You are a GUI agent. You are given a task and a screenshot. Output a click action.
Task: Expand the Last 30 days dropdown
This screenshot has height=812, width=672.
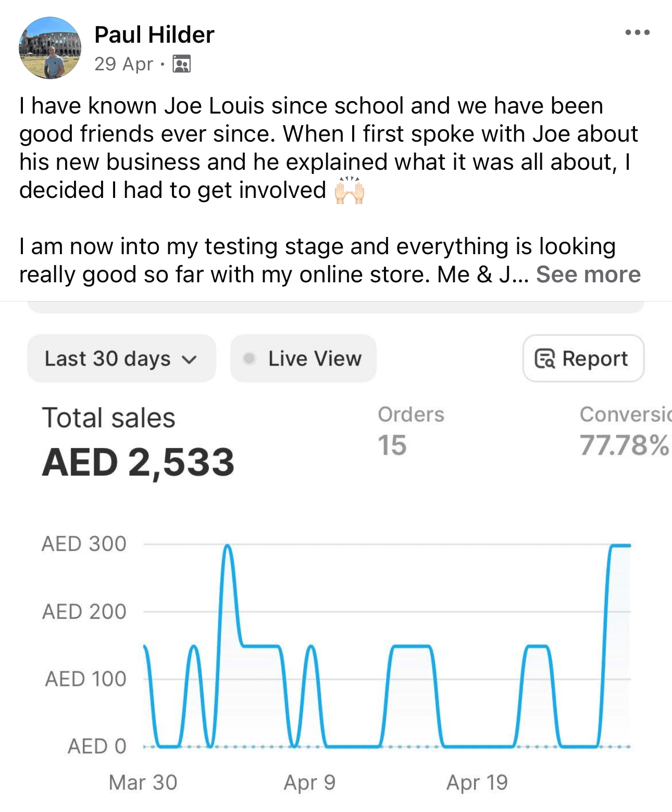121,358
